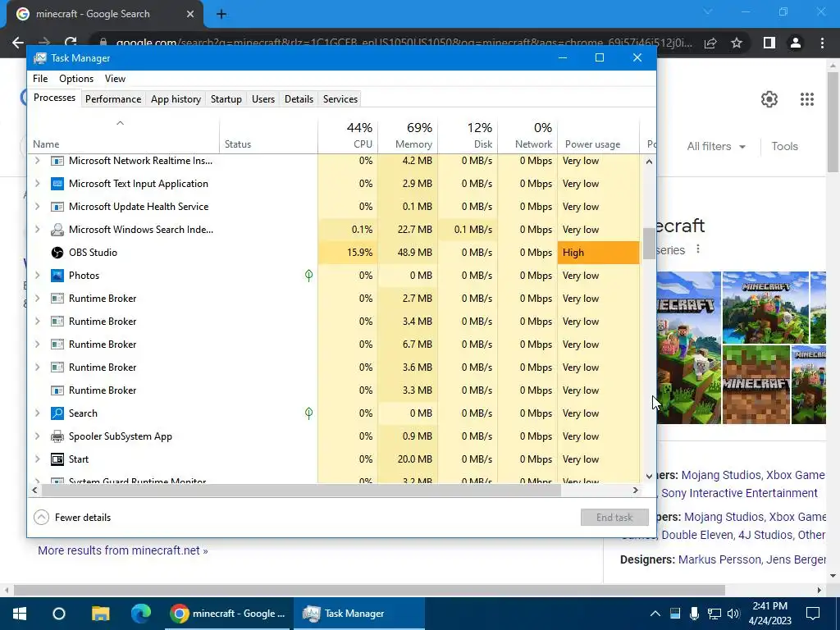
Task: Click the Start process icon
Action: point(57,459)
